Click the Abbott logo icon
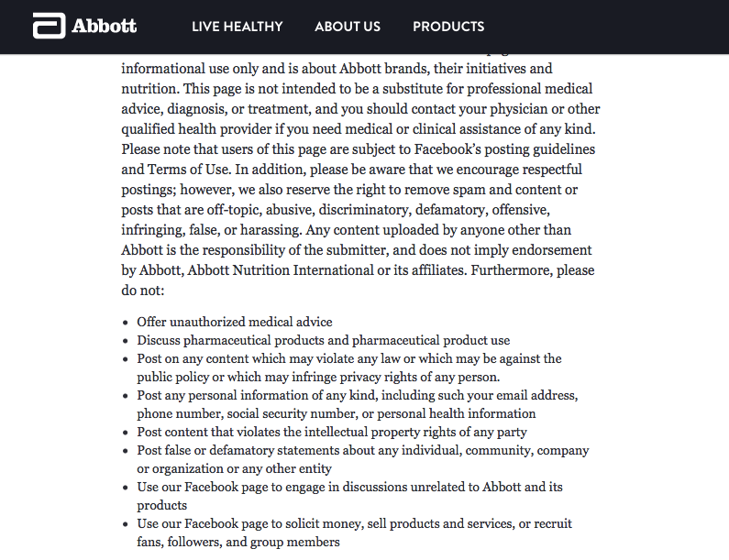The width and height of the screenshot is (729, 560). pyautogui.click(x=49, y=26)
